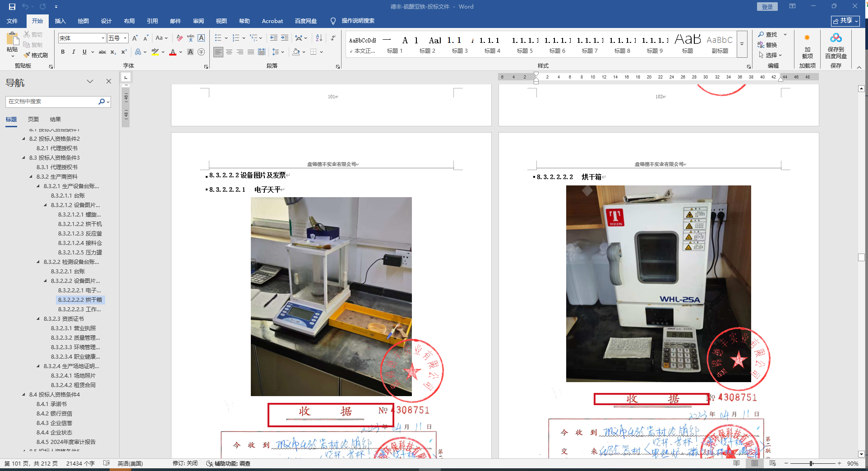Open the 文件 menu

12,21
